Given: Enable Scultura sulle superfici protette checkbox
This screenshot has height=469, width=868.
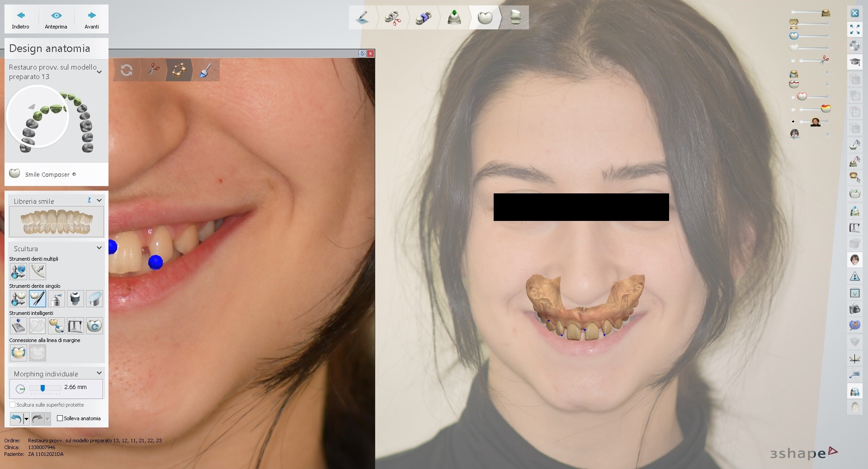Looking at the screenshot, I should [13, 405].
